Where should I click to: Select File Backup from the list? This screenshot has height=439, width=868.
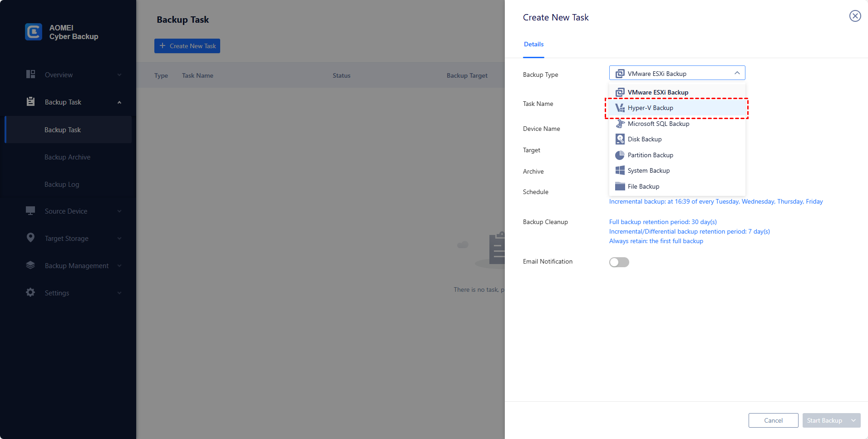pos(677,186)
